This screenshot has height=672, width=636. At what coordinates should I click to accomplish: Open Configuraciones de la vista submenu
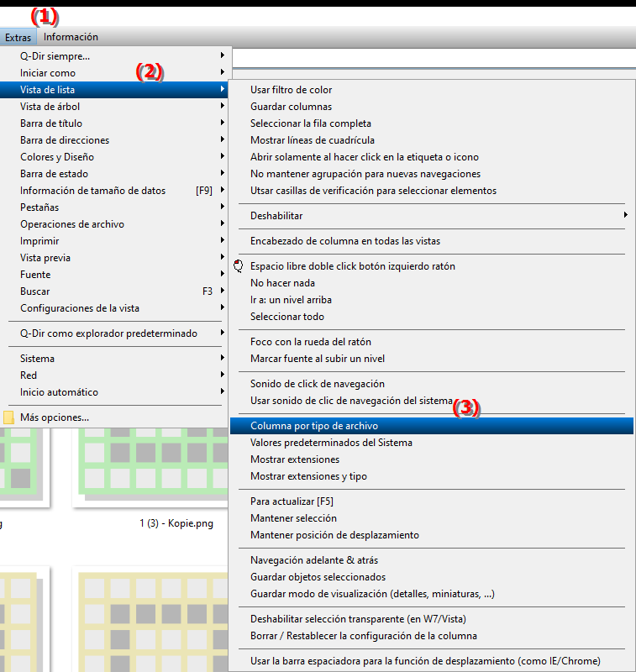114,308
